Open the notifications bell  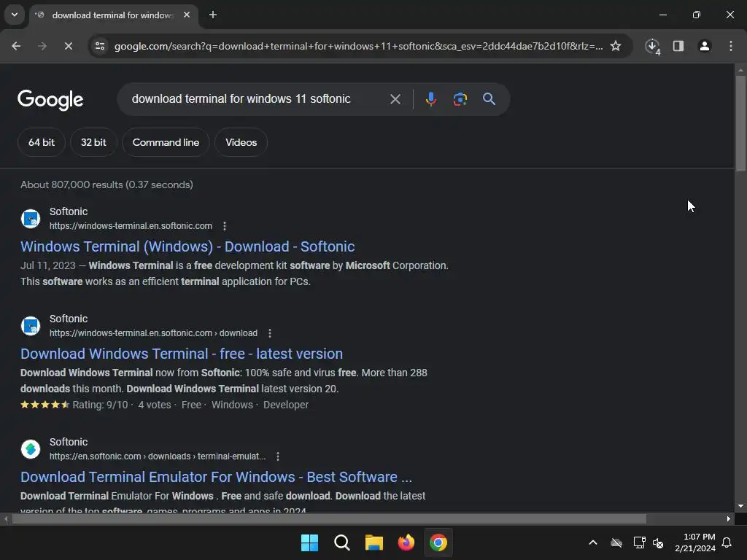(x=727, y=542)
